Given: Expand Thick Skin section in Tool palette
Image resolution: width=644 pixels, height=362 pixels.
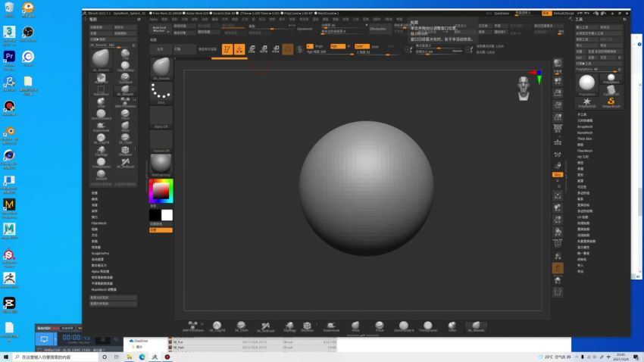Looking at the screenshot, I should click(x=584, y=139).
